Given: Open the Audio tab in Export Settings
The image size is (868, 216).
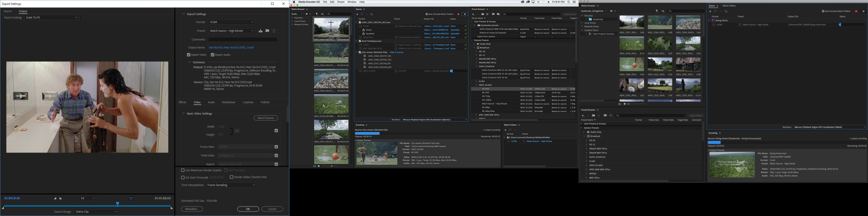Looking at the screenshot, I should (211, 102).
